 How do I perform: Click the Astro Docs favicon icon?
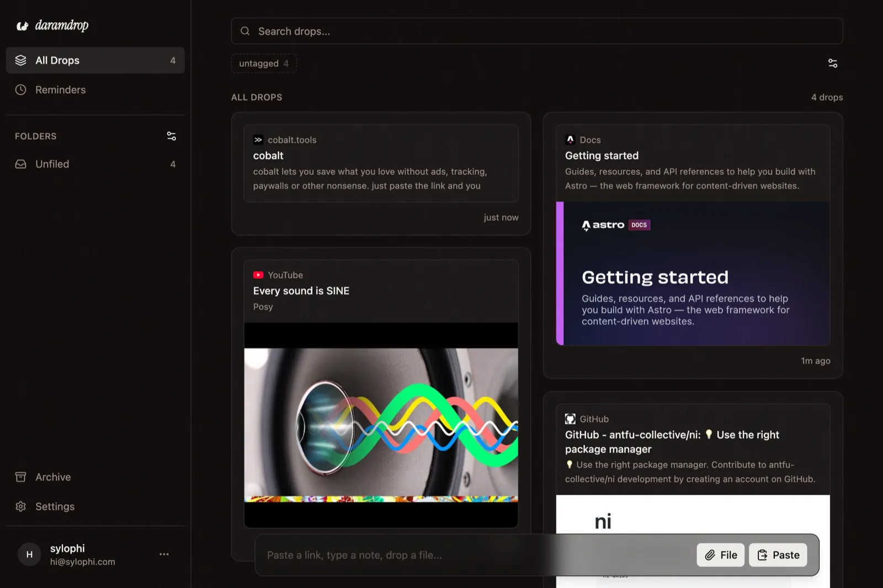point(570,140)
